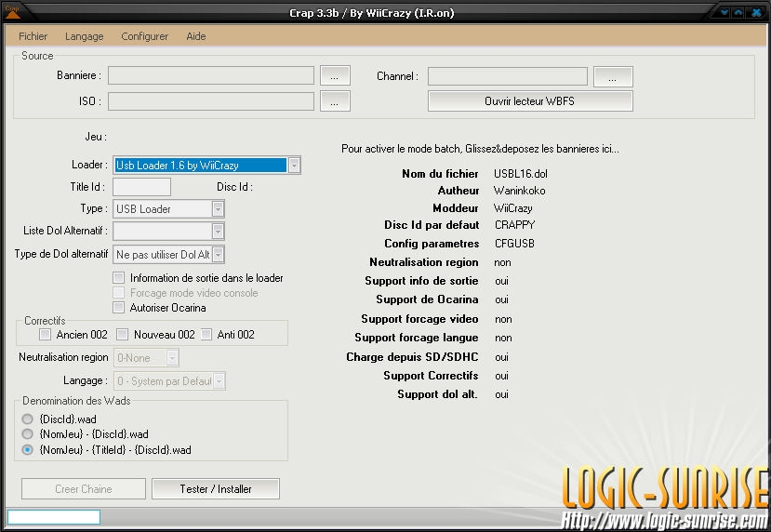Image resolution: width=771 pixels, height=532 pixels.
Task: Check the Ancien 002 correctif
Action: 45,335
